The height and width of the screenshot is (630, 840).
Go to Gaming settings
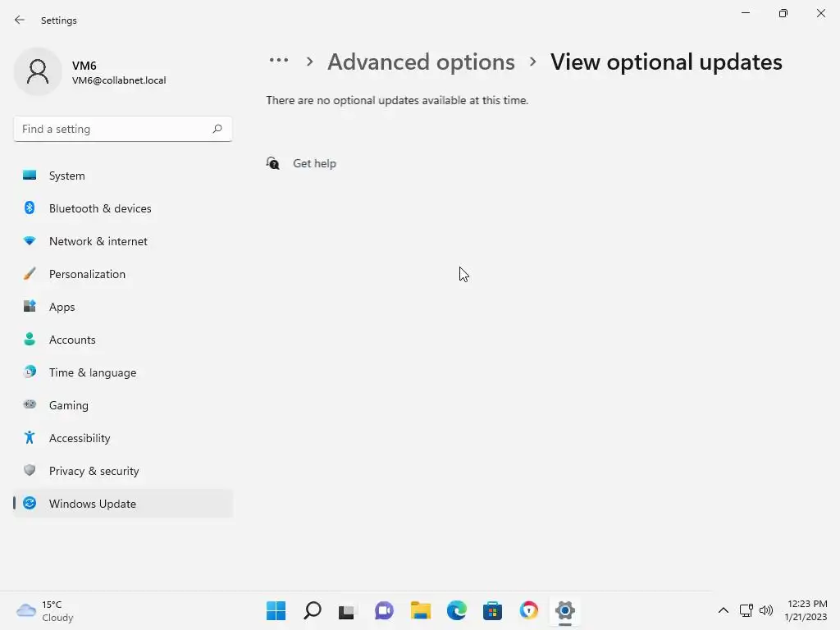click(123, 405)
